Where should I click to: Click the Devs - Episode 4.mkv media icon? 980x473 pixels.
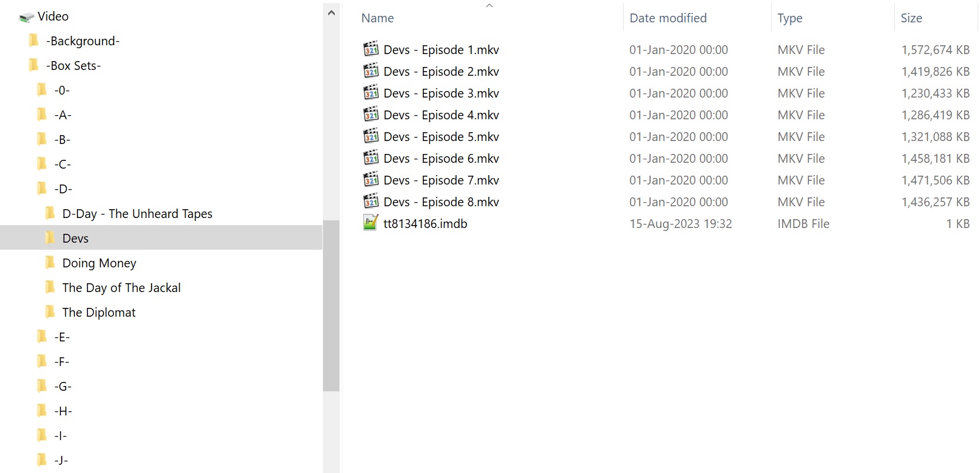(x=371, y=114)
